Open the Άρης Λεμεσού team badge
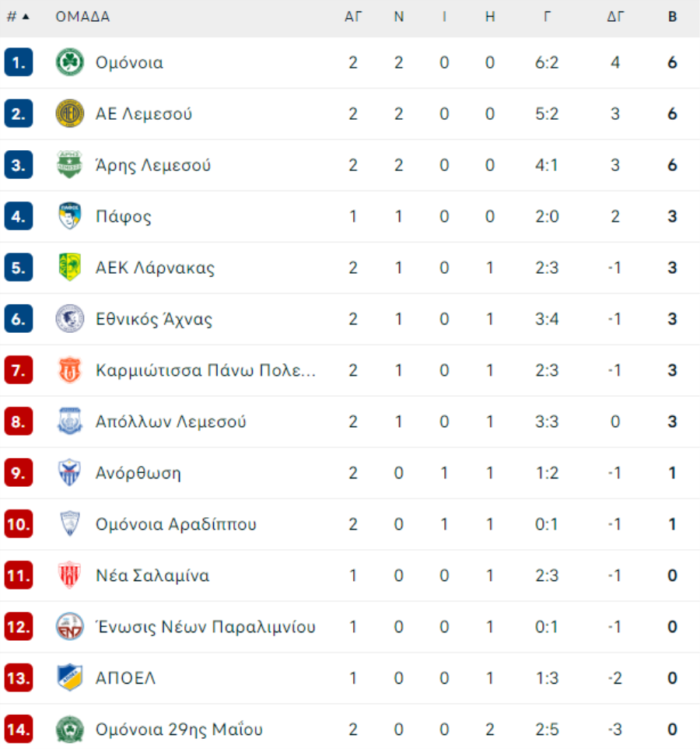The width and height of the screenshot is (700, 749). pos(70,165)
